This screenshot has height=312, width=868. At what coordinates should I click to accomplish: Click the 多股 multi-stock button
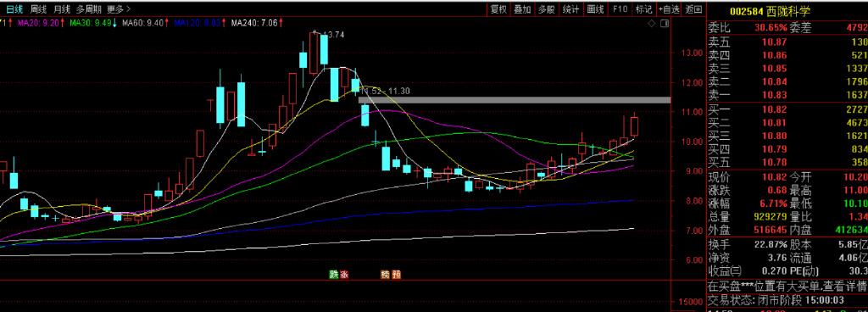click(x=547, y=8)
